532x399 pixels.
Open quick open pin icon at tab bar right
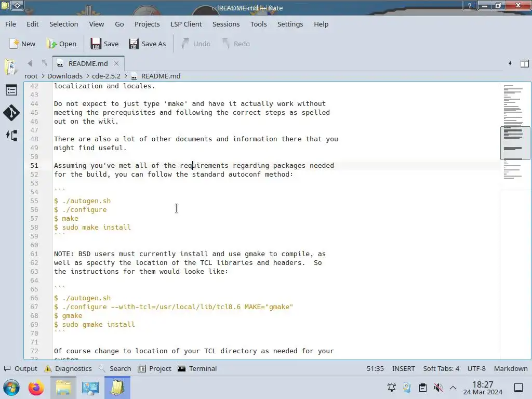[510, 63]
